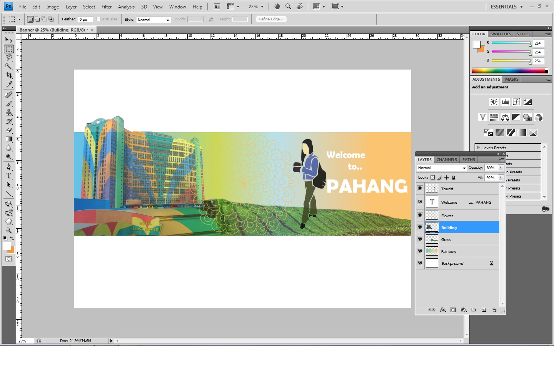Add a Photo Filter adjustment
This screenshot has width=554, height=392.
point(527,117)
